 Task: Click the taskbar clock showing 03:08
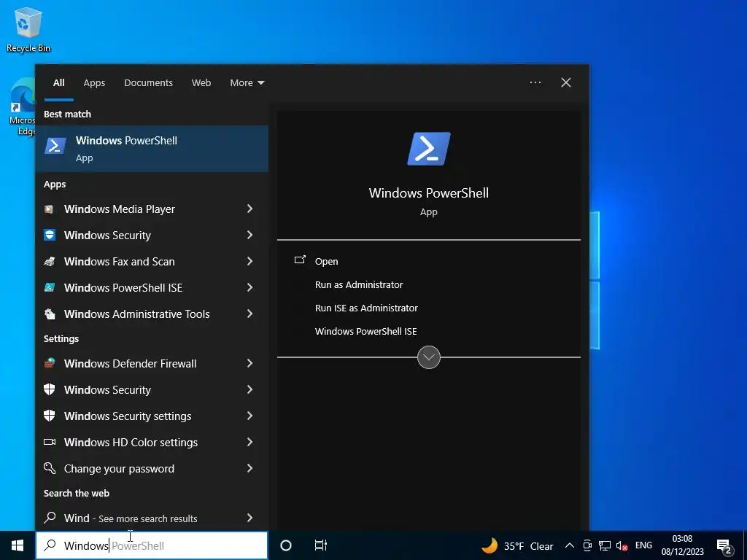[682, 545]
